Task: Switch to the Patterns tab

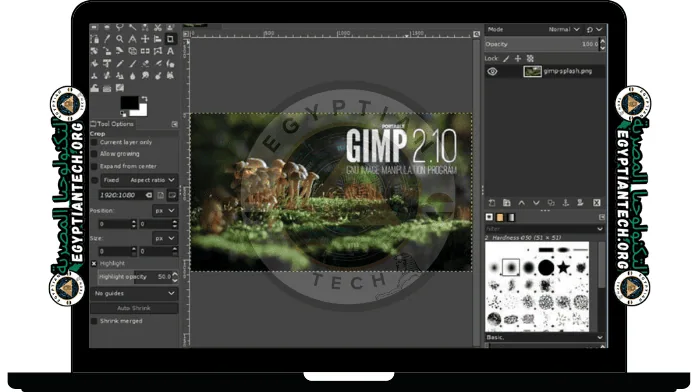Action: 500,217
